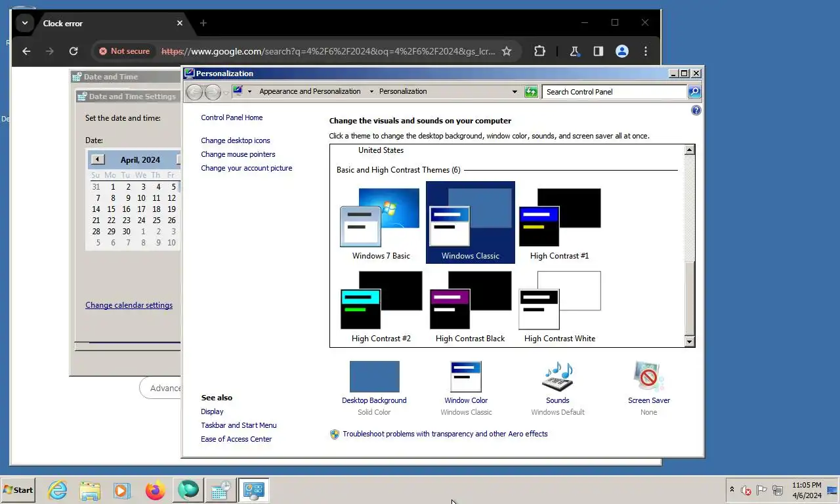Viewport: 840px width, 504px height.
Task: Open Chrome extensions puzzle icon
Action: click(x=539, y=51)
